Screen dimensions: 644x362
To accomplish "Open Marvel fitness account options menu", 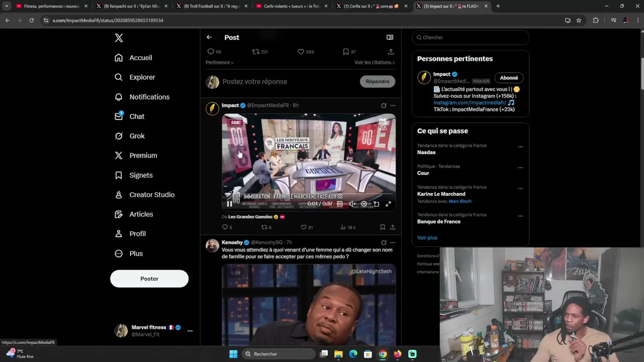I will pos(190,331).
